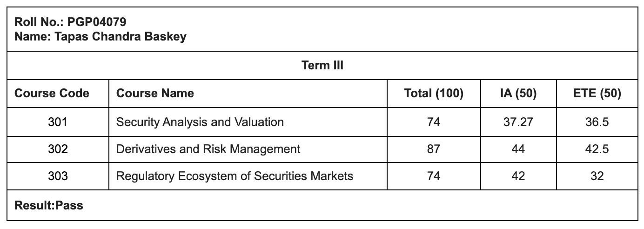This screenshot has width=644, height=229.
Task: Click course code 302 cell
Action: point(58,149)
